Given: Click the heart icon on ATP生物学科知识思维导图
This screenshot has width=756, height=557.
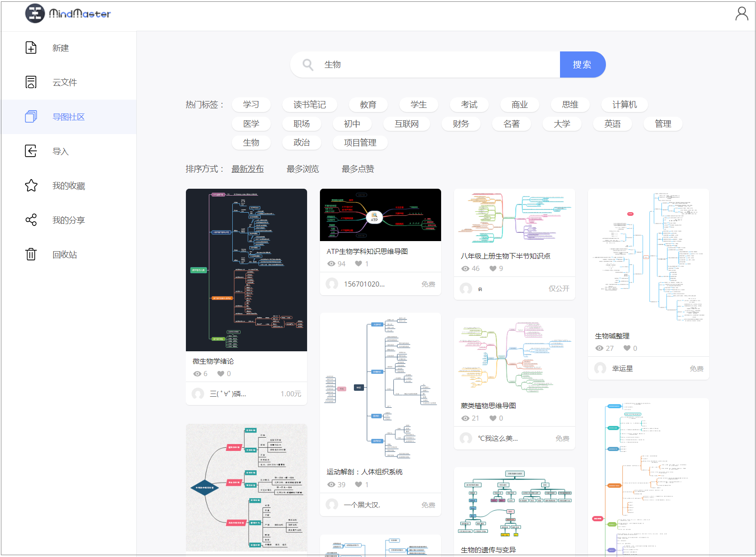Looking at the screenshot, I should (358, 264).
